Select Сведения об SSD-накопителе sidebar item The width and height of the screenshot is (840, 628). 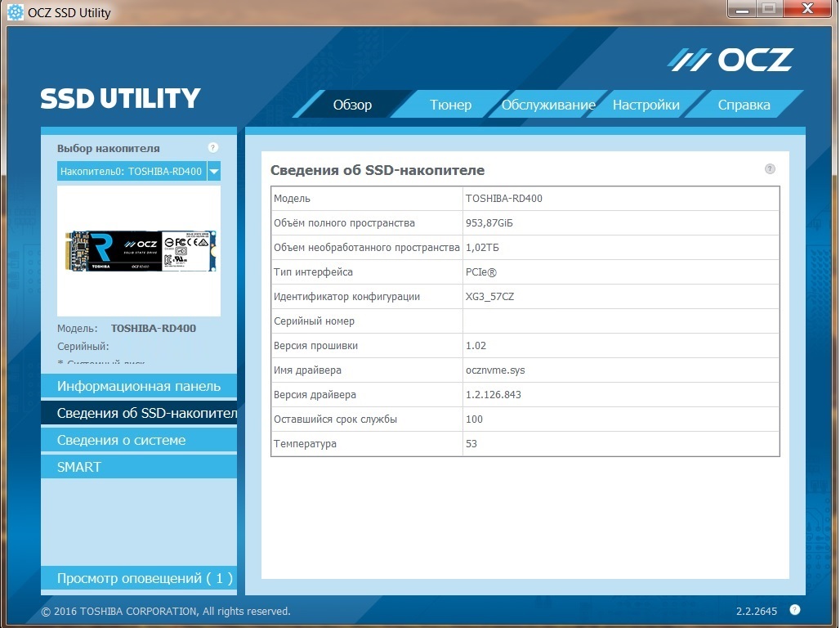point(139,413)
